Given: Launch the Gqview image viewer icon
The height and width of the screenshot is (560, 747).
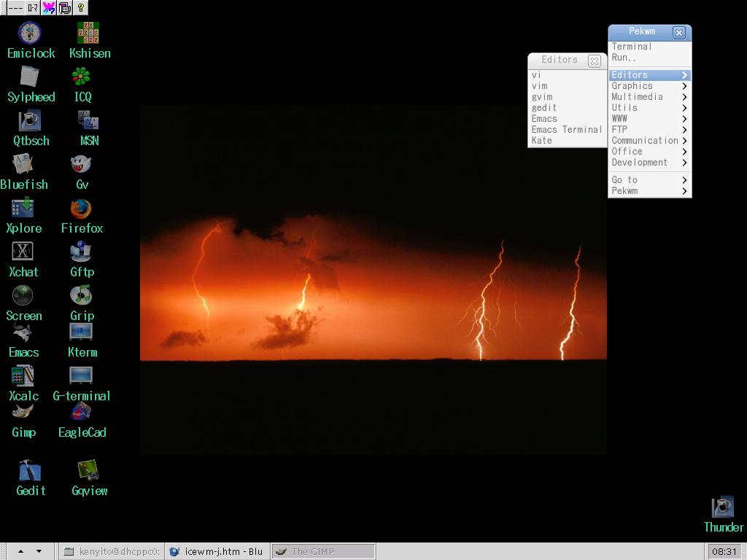Looking at the screenshot, I should point(88,471).
